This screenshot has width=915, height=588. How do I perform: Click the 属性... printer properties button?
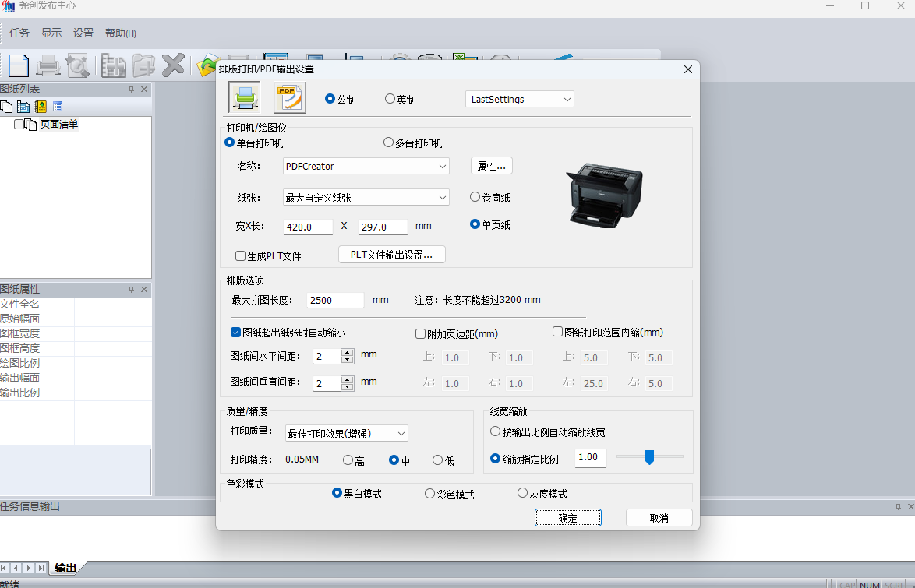pos(491,166)
